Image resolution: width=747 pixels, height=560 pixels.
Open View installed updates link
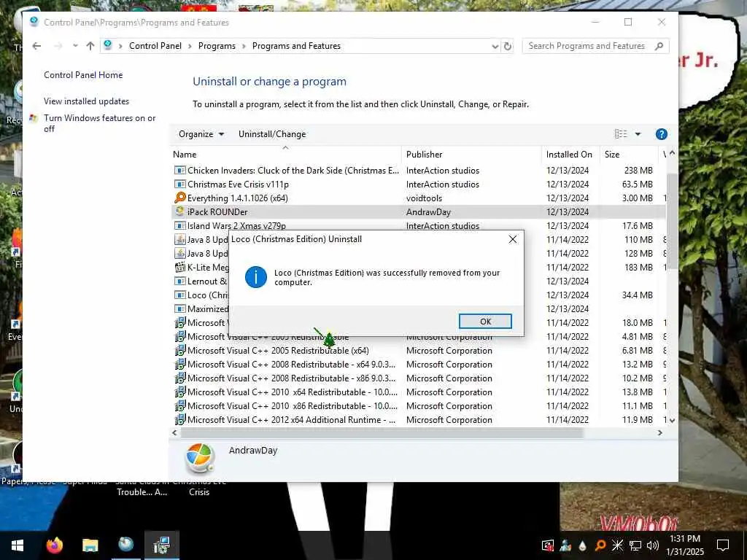pyautogui.click(x=86, y=101)
